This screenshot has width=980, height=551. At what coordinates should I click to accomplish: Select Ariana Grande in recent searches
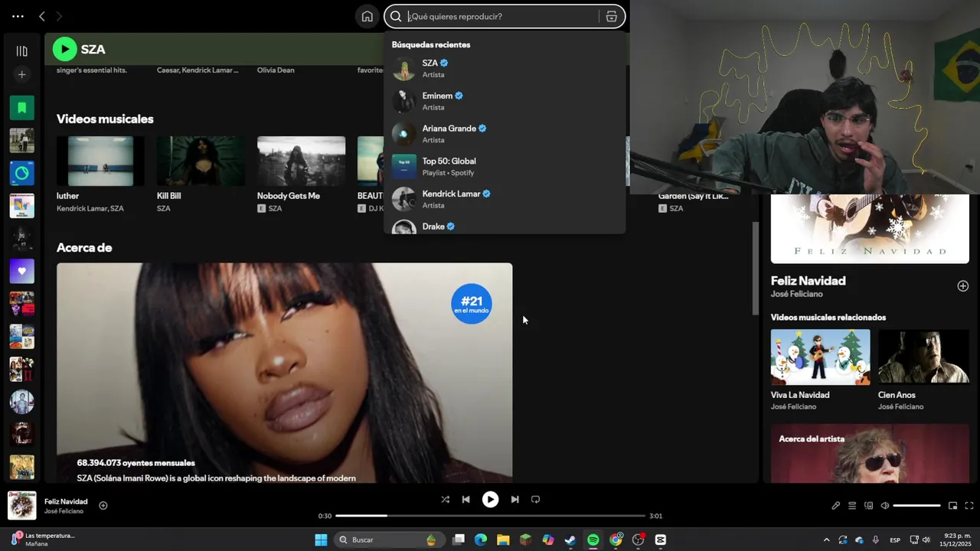(505, 134)
